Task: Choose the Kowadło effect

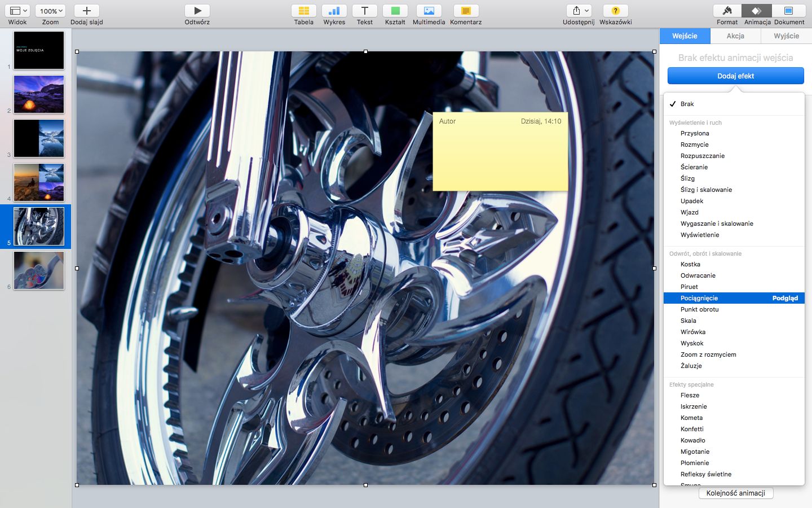Action: (x=734, y=440)
